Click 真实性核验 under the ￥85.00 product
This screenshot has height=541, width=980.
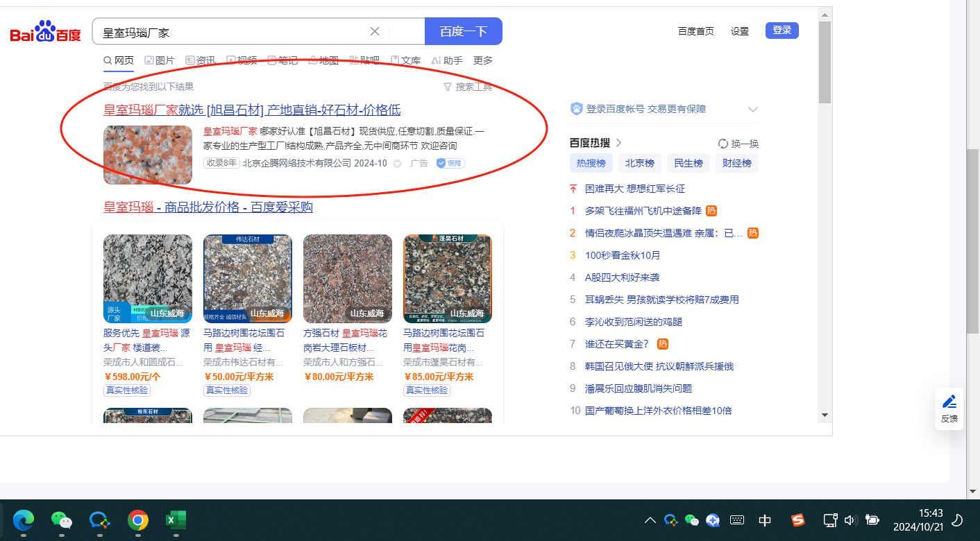(427, 390)
